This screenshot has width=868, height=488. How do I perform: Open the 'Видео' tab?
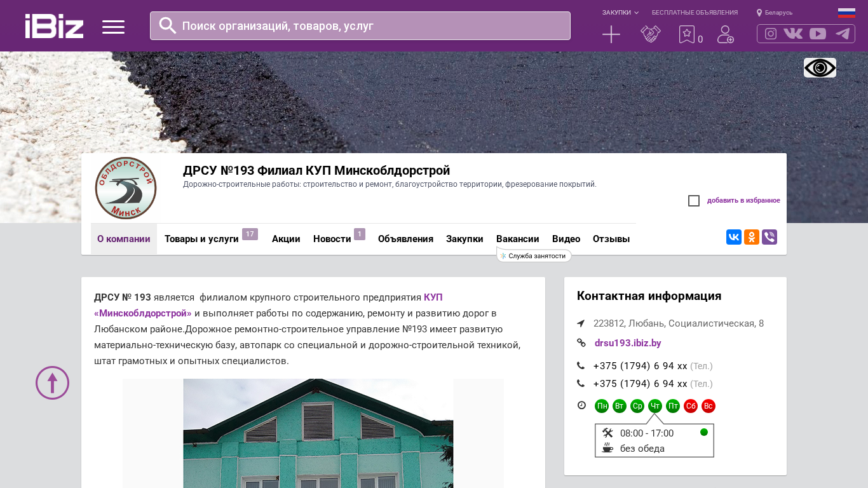point(566,239)
